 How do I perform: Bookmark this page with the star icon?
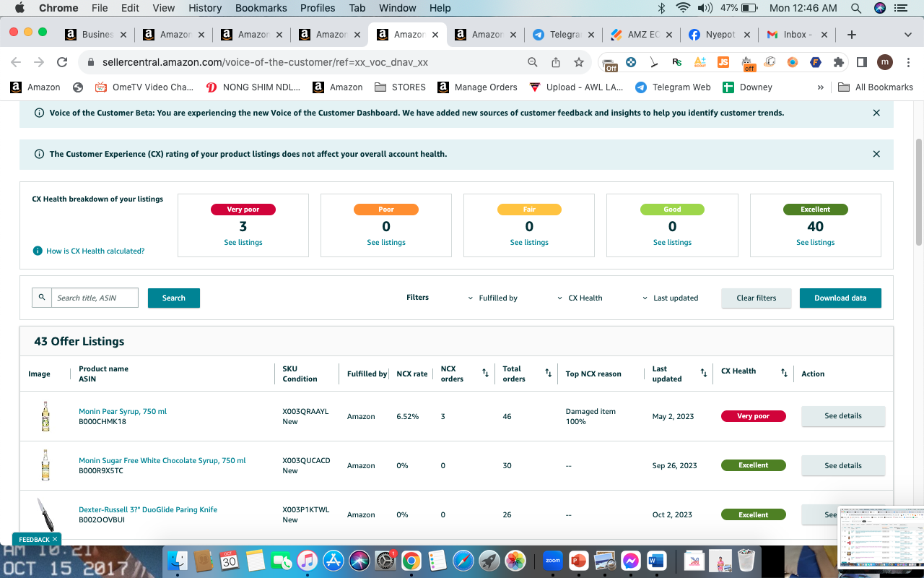click(x=579, y=62)
